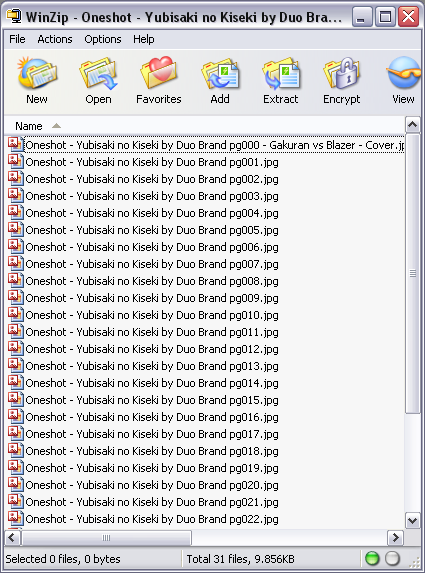Select the file name pg015.jpg
The image size is (425, 573).
pyautogui.click(x=152, y=400)
